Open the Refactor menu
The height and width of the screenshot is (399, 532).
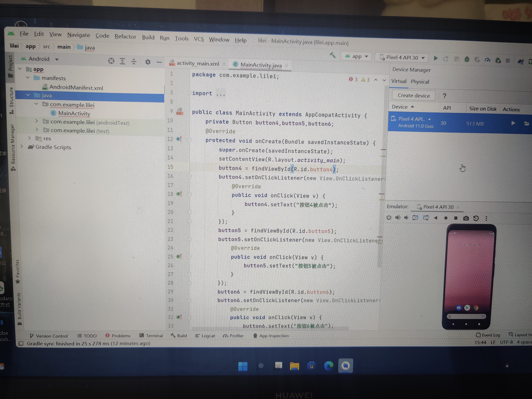tap(125, 37)
